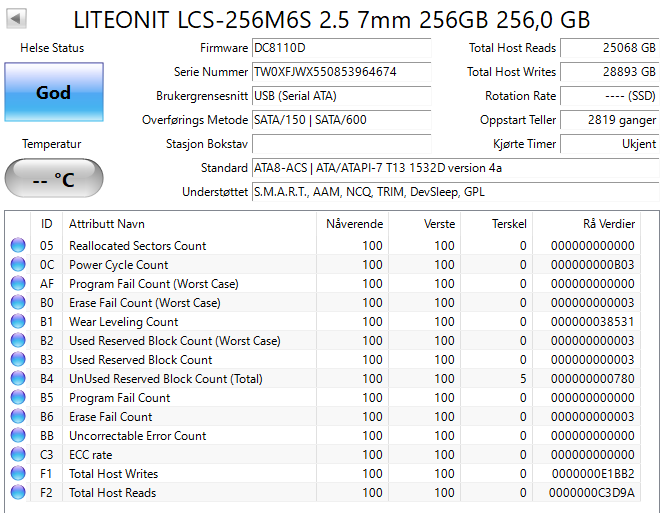The image size is (665, 513).
Task: Click the ID column header
Action: (x=46, y=224)
